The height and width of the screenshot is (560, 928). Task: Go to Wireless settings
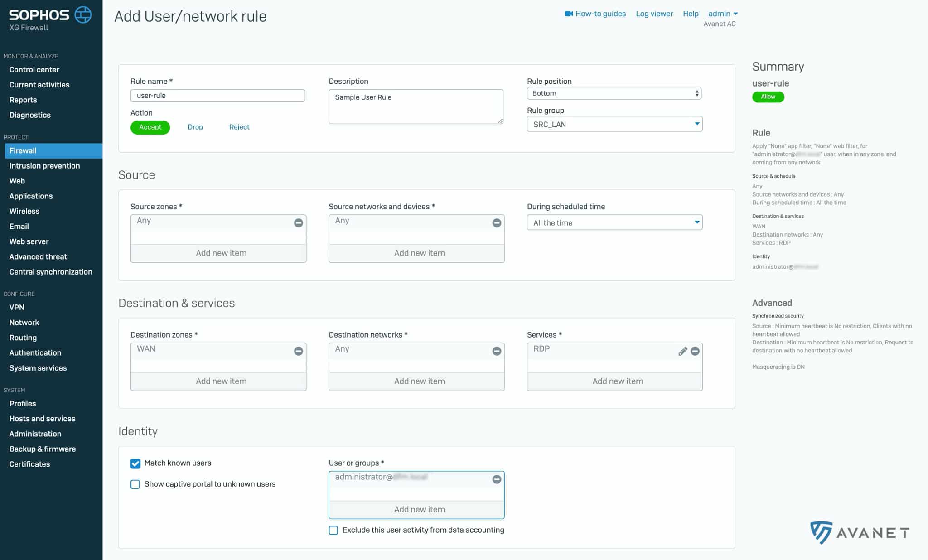pos(24,212)
